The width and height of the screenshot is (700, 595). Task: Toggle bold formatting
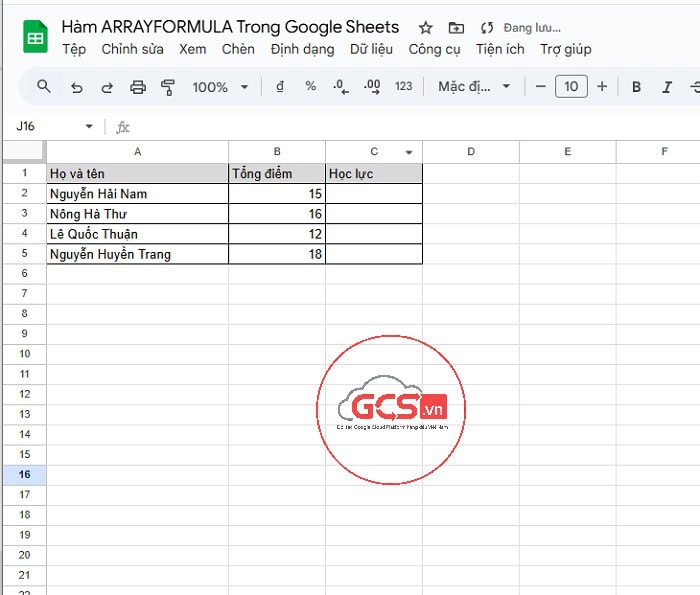tap(636, 87)
